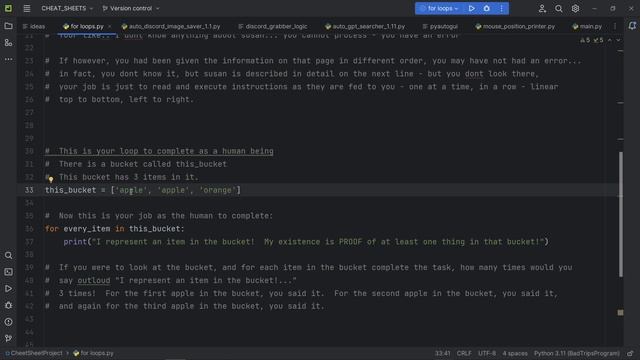The height and width of the screenshot is (360, 640).
Task: Change indent setting '4 spaces'
Action: [515, 353]
